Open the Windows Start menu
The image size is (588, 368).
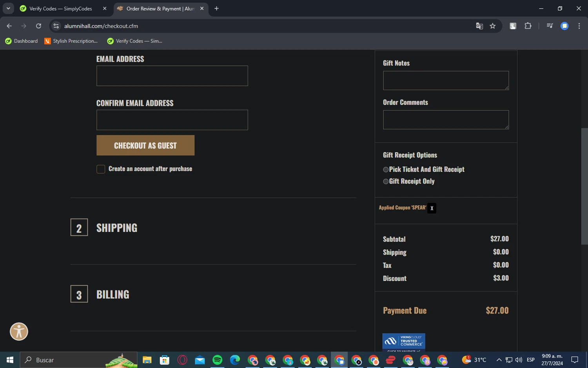click(10, 360)
